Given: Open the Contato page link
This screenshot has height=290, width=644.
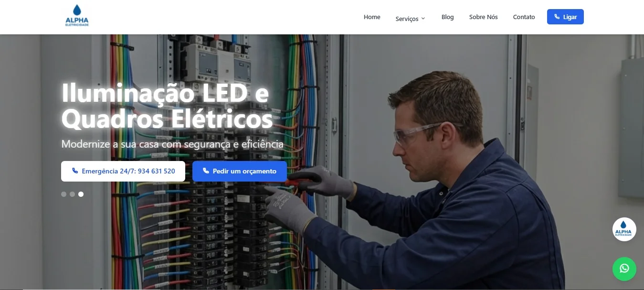Looking at the screenshot, I should pyautogui.click(x=524, y=17).
